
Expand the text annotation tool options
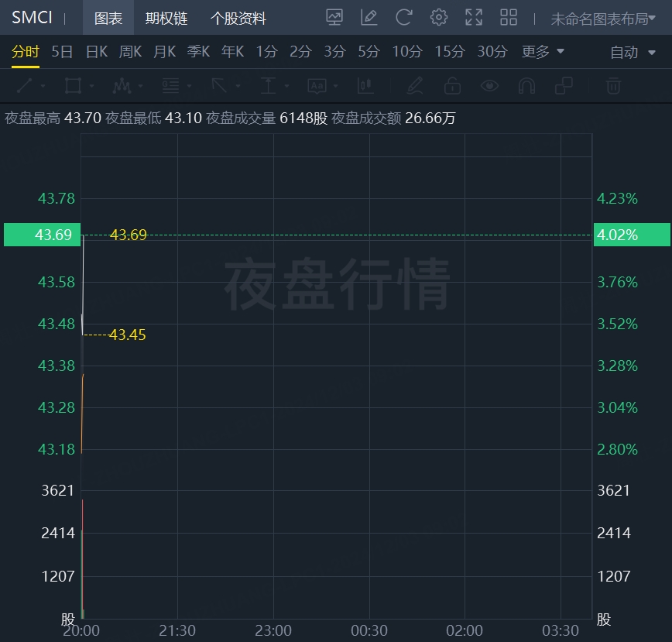pos(335,86)
